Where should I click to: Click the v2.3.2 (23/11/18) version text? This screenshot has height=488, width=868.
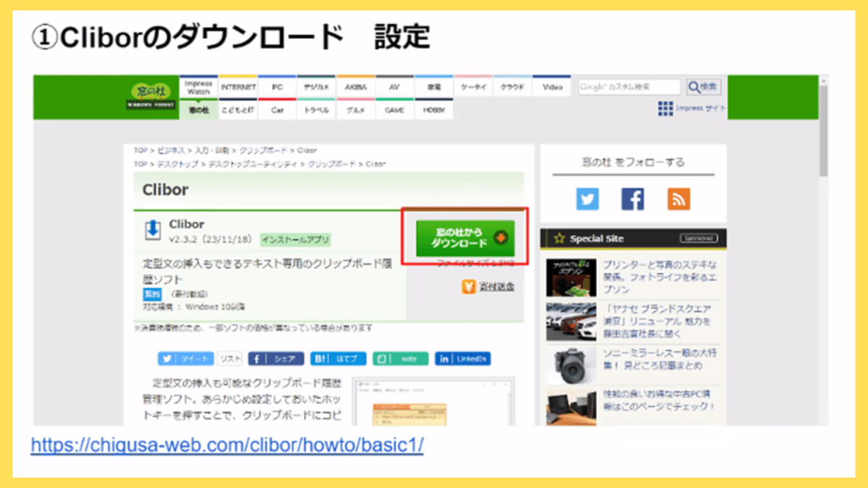coord(211,239)
